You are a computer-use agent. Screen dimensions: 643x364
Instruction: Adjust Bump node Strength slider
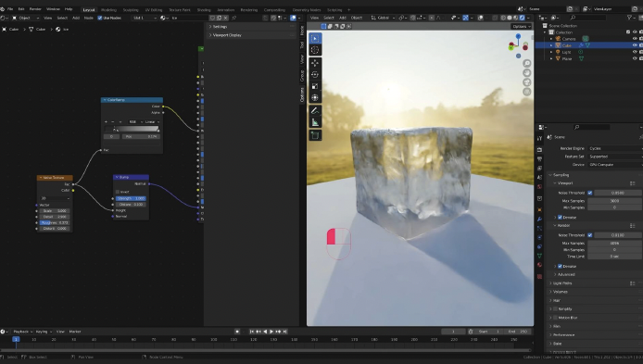pos(131,198)
